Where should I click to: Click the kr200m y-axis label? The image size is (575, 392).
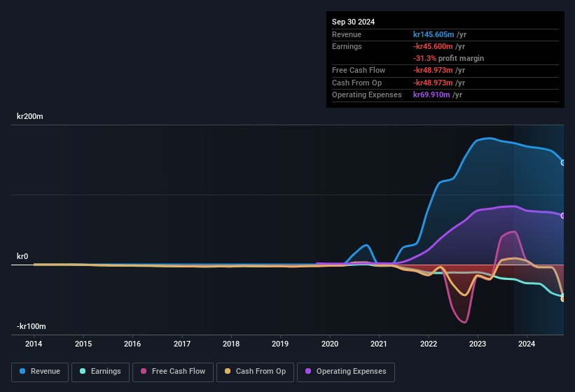coord(29,116)
